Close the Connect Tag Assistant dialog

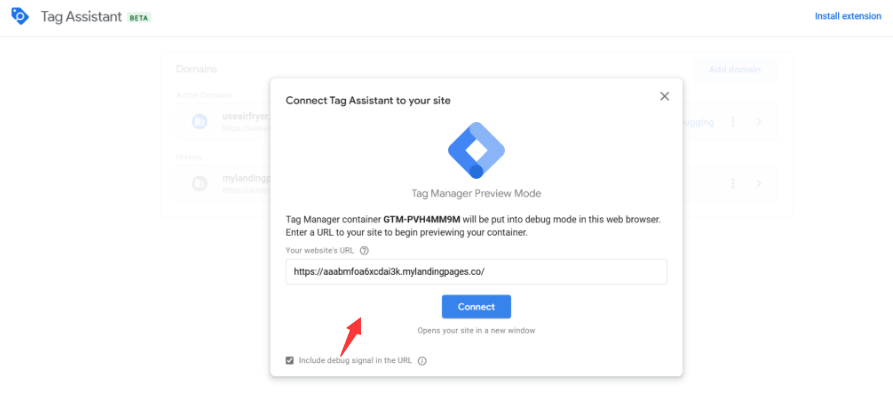[664, 96]
